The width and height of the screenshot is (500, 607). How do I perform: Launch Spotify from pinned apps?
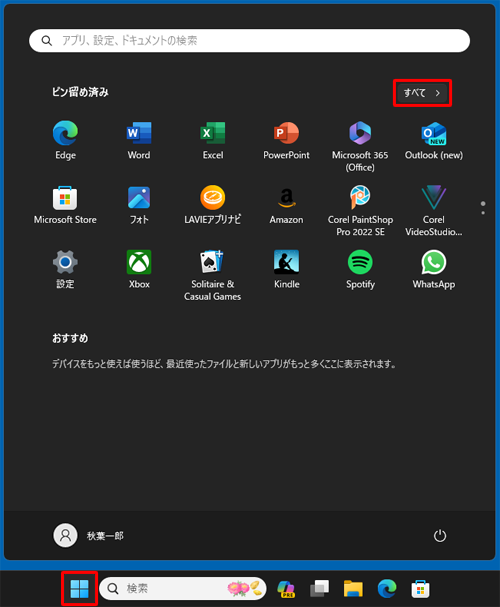(360, 269)
